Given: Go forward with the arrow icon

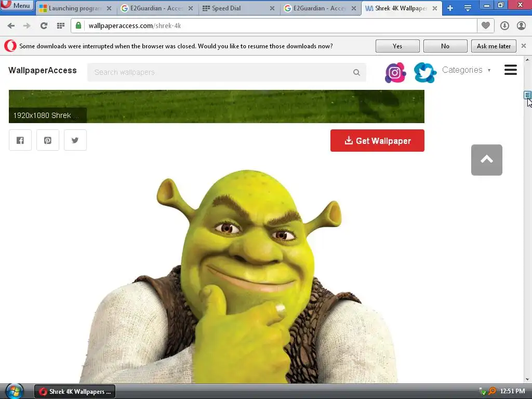Looking at the screenshot, I should [27, 26].
